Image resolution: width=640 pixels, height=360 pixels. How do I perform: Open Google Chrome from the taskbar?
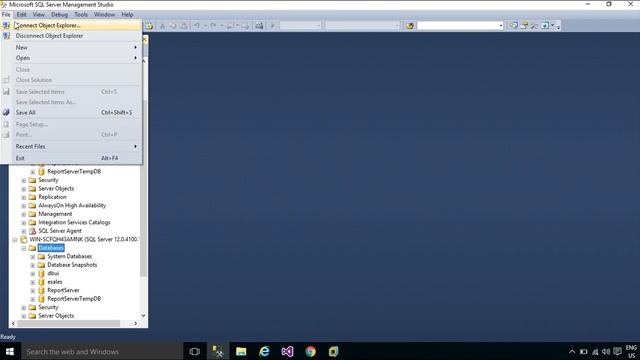[x=311, y=351]
